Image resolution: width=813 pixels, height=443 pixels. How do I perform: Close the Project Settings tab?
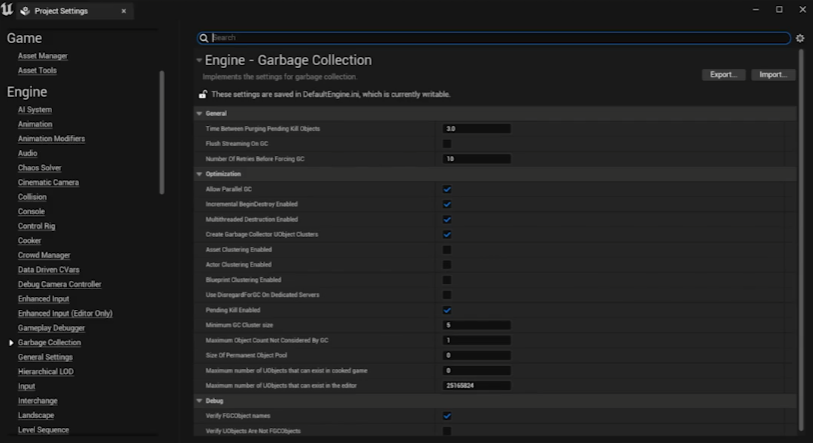[123, 11]
